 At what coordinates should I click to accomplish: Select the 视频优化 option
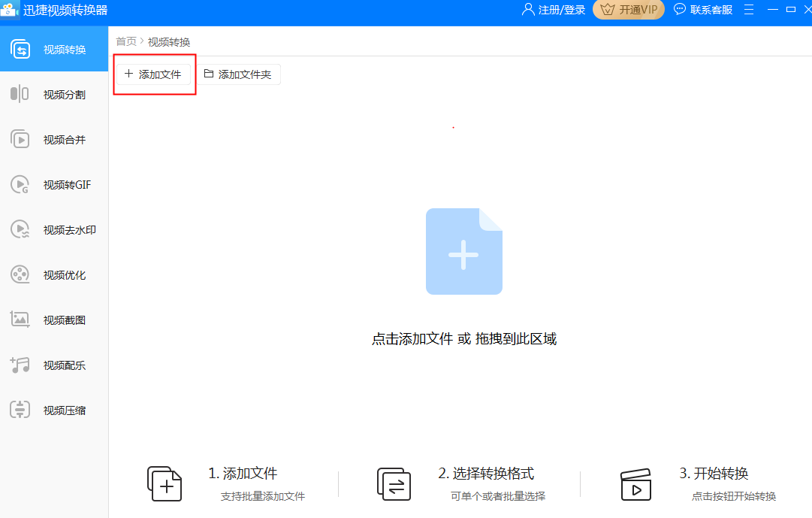tap(54, 274)
